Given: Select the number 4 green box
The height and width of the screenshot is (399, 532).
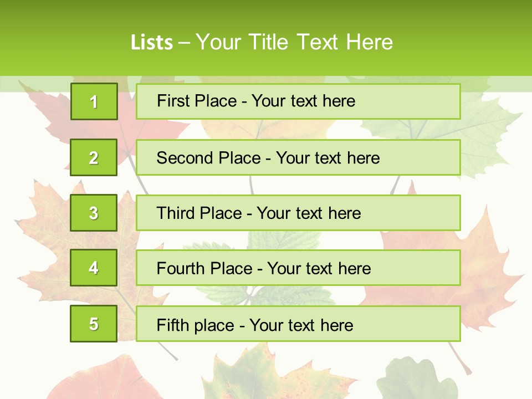Looking at the screenshot, I should [94, 268].
